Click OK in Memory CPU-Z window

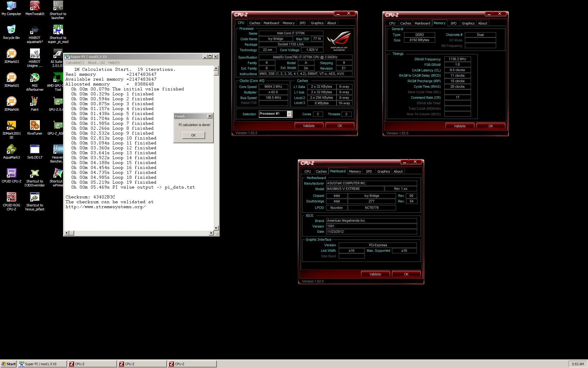[x=491, y=126]
